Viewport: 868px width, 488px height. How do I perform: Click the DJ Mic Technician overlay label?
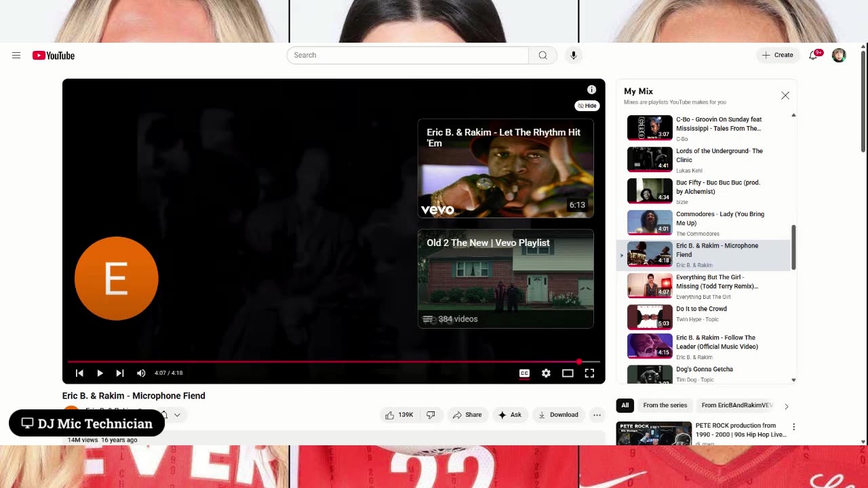[87, 424]
